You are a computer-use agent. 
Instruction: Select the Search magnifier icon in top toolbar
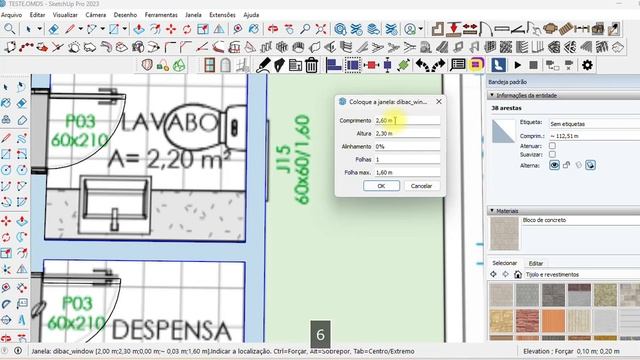(x=9, y=29)
